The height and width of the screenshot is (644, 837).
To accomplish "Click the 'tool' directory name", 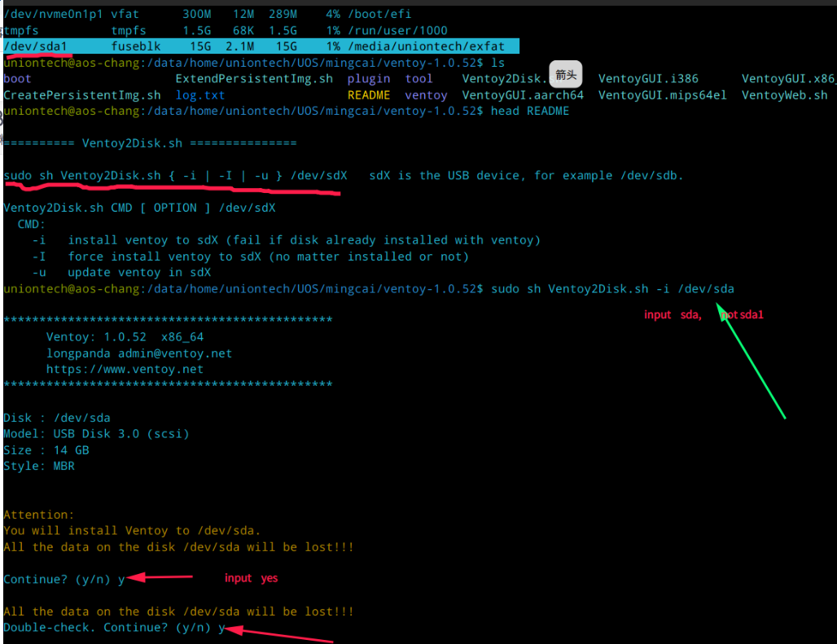I will (418, 79).
